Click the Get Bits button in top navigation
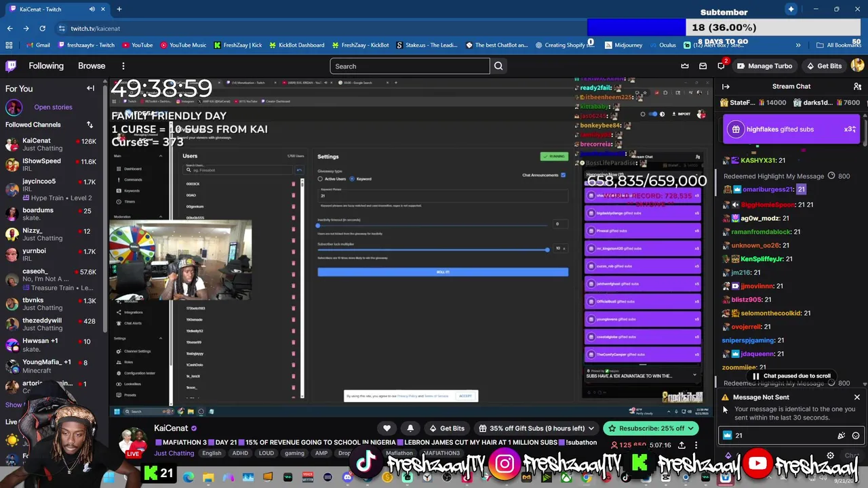 pyautogui.click(x=824, y=66)
